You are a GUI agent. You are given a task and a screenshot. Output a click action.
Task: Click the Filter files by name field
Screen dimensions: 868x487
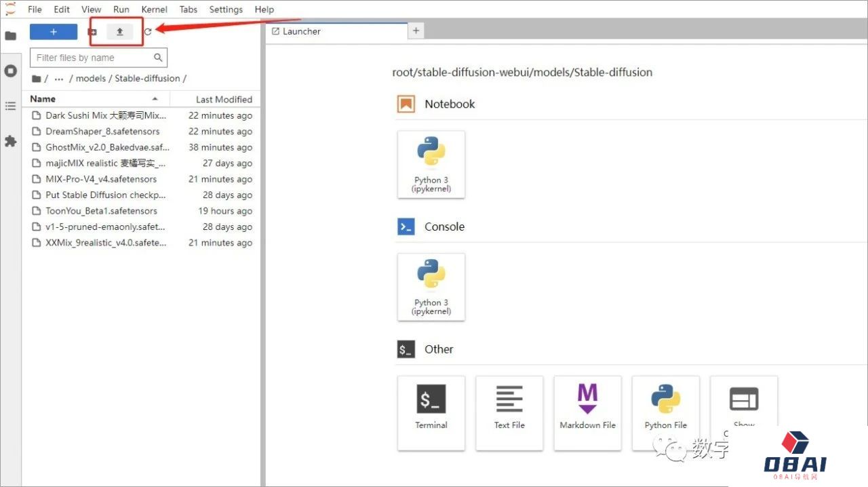[94, 58]
